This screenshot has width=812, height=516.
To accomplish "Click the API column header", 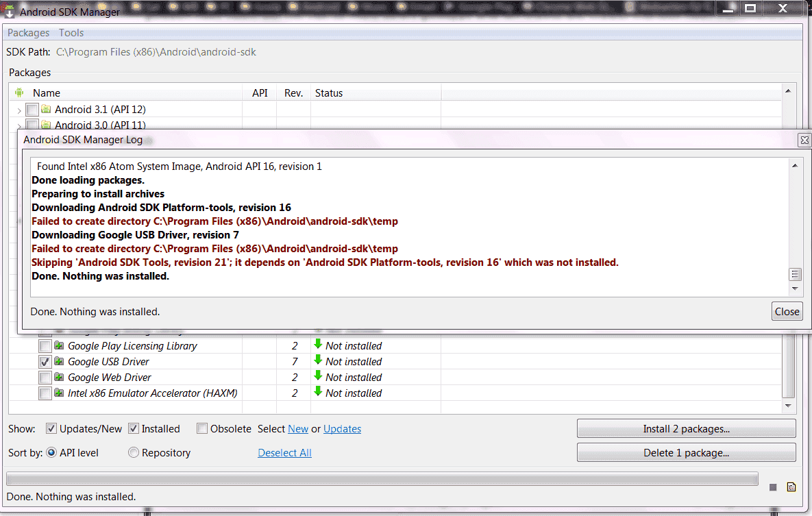I will (260, 93).
